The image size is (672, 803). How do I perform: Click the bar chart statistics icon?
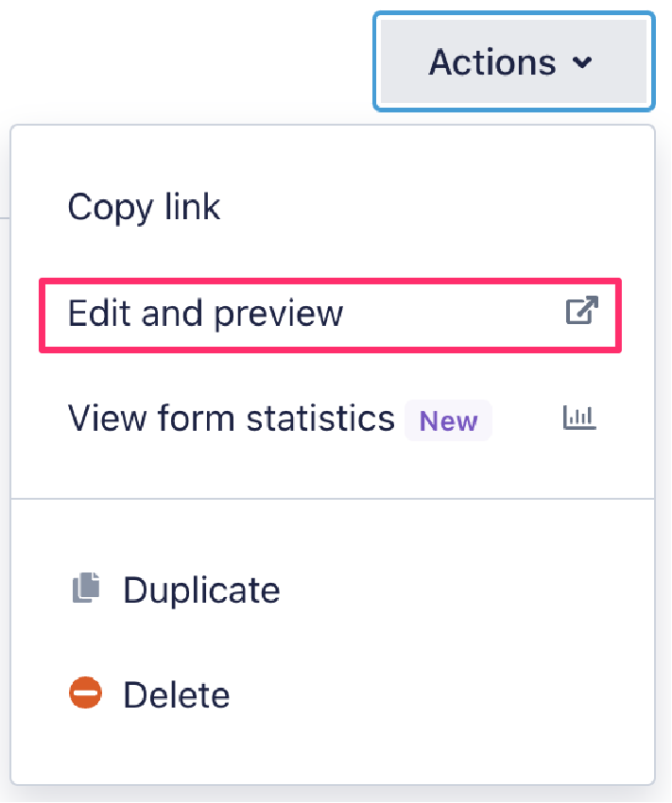(x=581, y=418)
